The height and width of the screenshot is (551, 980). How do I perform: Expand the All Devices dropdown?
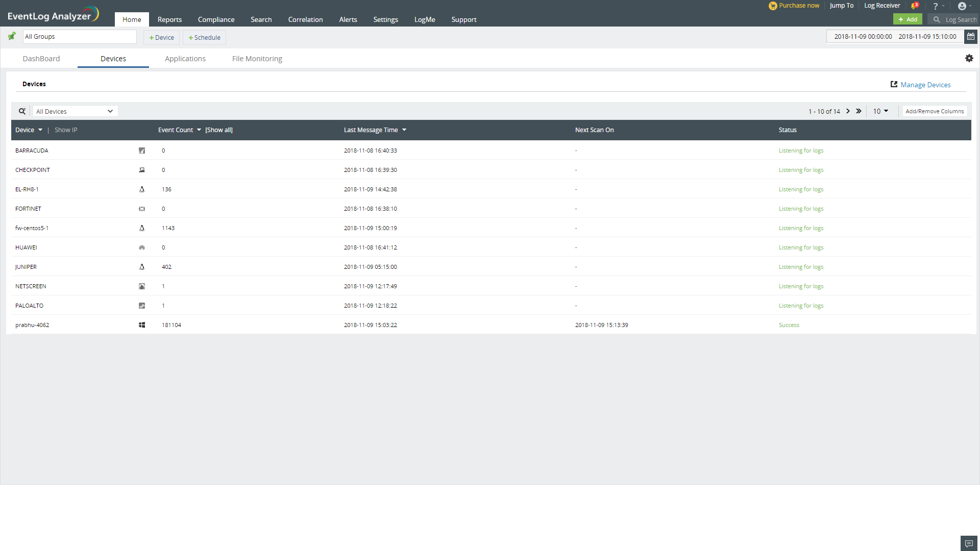point(75,111)
